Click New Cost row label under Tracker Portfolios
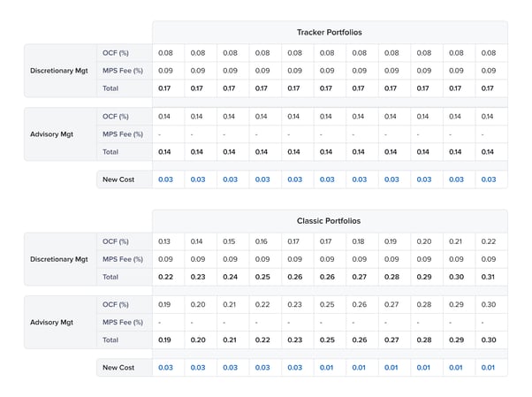Image resolution: width=532 pixels, height=397 pixels. [x=118, y=179]
